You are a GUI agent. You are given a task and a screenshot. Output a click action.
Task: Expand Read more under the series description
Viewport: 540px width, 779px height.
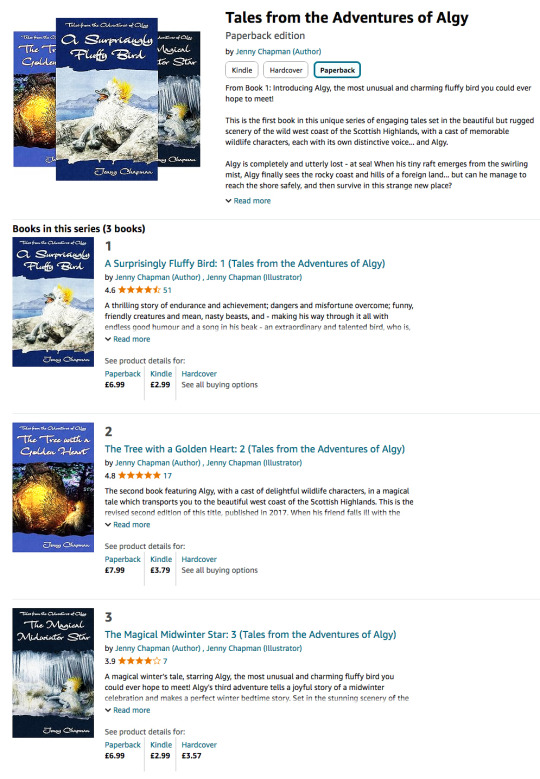pos(248,201)
